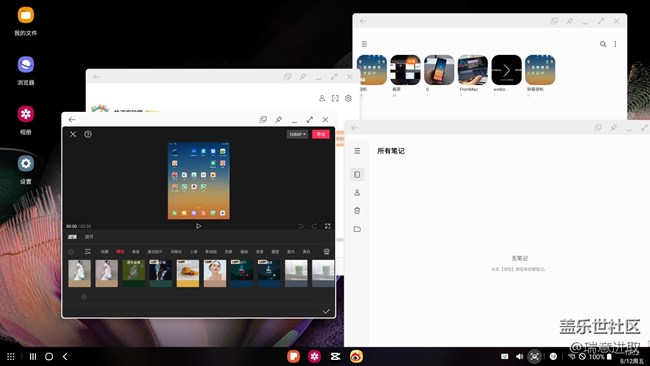Open the notes app hamburger menu
650x366 pixels.
[357, 151]
